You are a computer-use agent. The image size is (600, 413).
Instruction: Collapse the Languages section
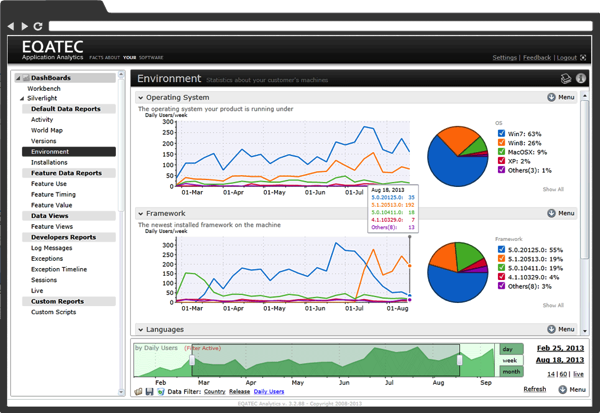point(140,330)
